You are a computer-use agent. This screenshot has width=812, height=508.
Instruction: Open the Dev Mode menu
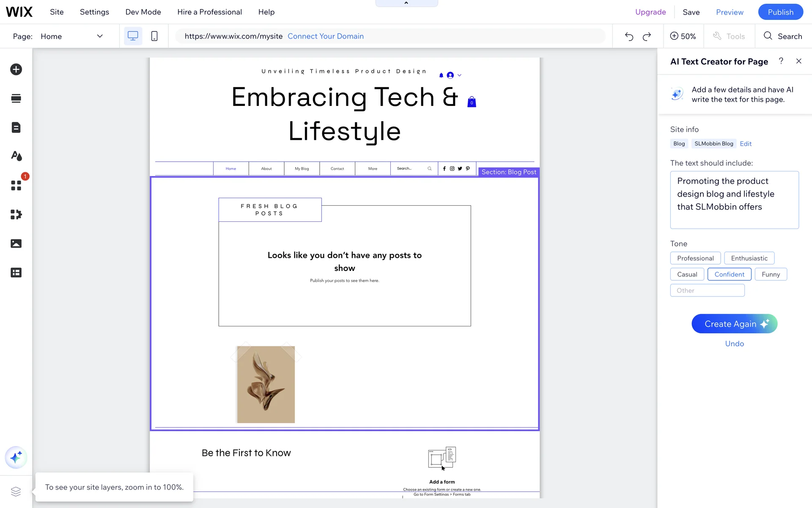click(x=143, y=12)
